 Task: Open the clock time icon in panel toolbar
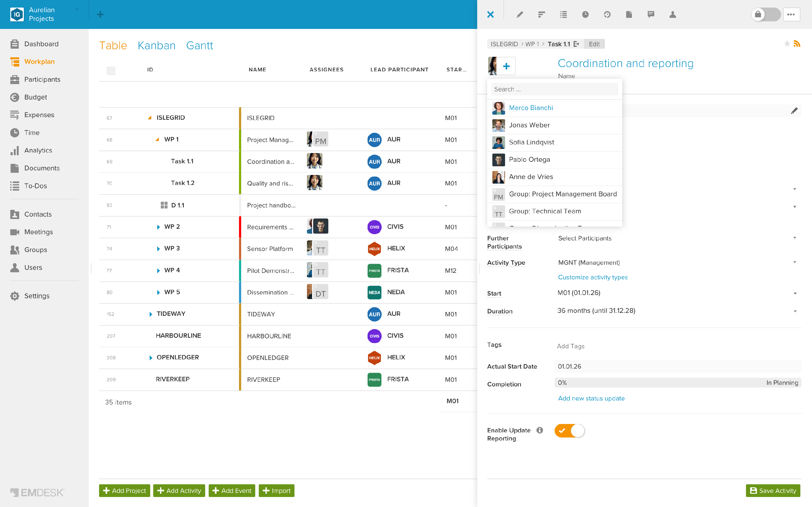click(x=585, y=14)
